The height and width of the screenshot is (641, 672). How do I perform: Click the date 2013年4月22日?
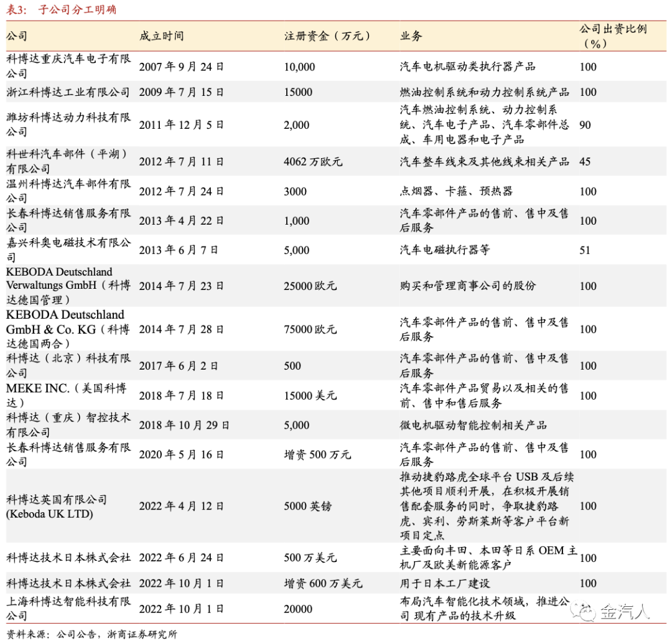coord(181,221)
